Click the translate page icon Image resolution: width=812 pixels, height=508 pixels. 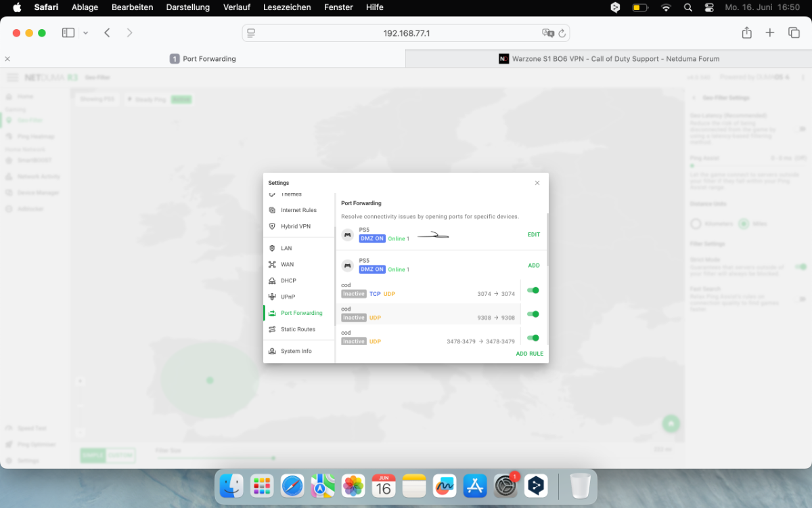click(547, 33)
